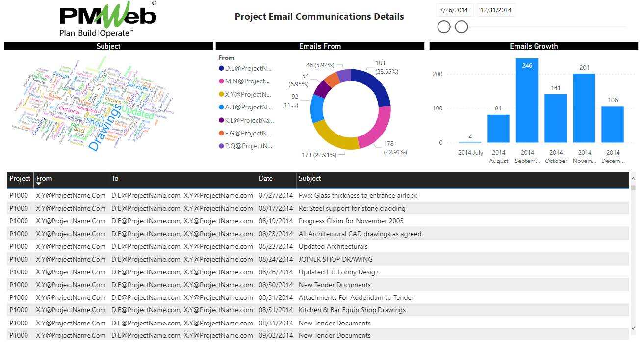Click the PMWeb logo

[108, 20]
